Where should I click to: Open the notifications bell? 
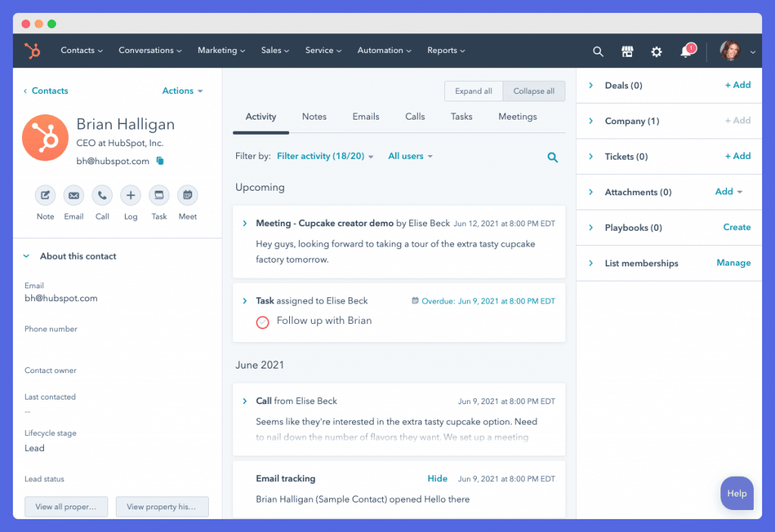(686, 51)
